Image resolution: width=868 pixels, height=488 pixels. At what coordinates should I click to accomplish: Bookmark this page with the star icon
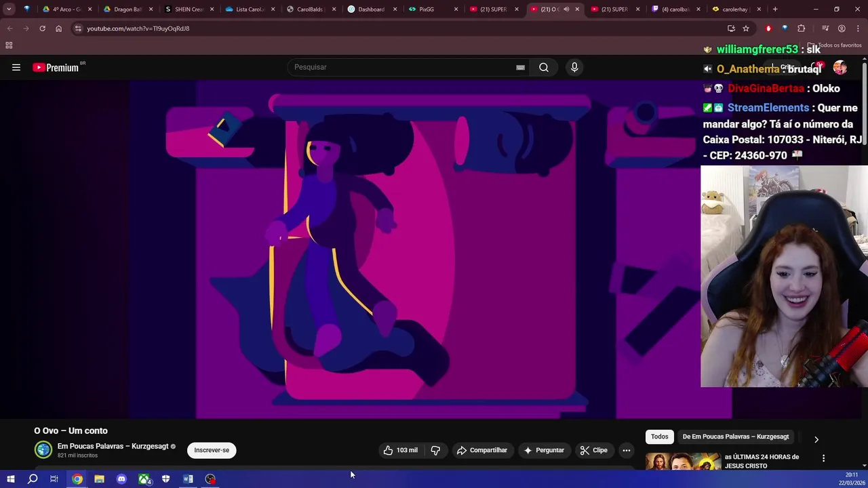[x=746, y=28]
